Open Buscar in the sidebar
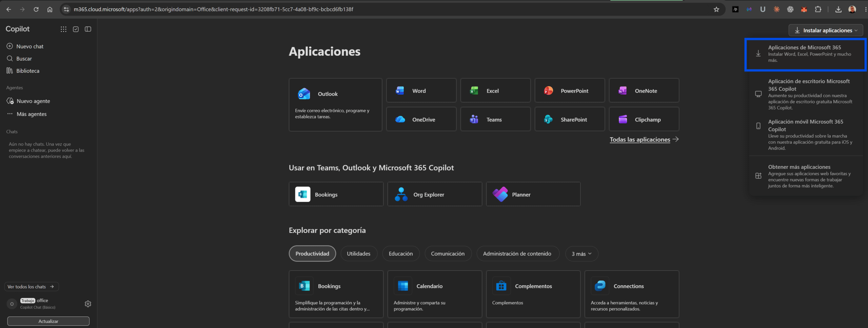The width and height of the screenshot is (868, 328). point(24,58)
